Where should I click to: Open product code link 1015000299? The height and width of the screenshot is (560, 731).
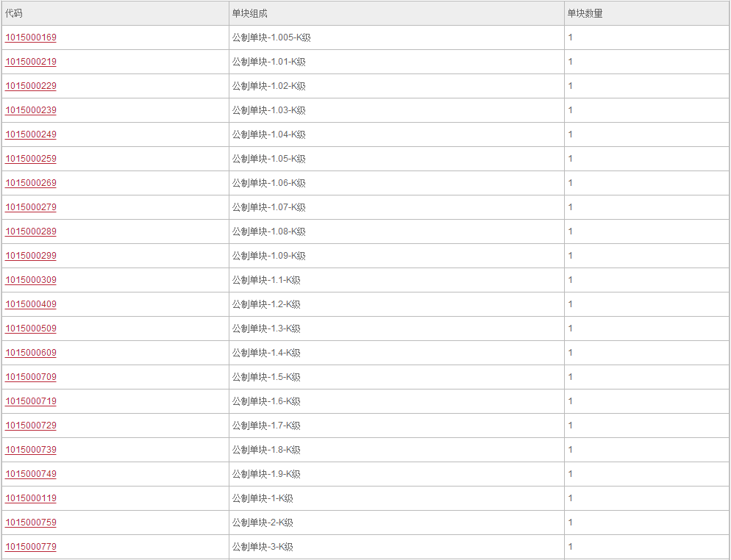pyautogui.click(x=31, y=255)
